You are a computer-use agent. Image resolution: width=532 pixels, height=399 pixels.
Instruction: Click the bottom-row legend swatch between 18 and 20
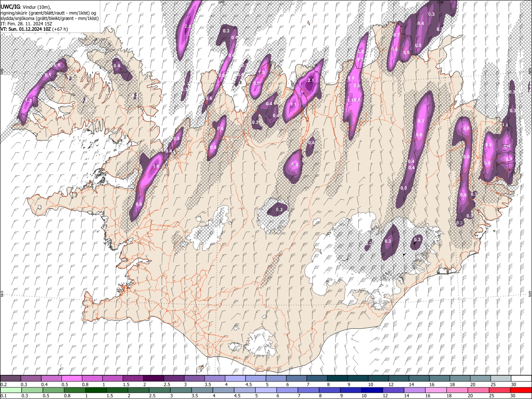point(456,390)
